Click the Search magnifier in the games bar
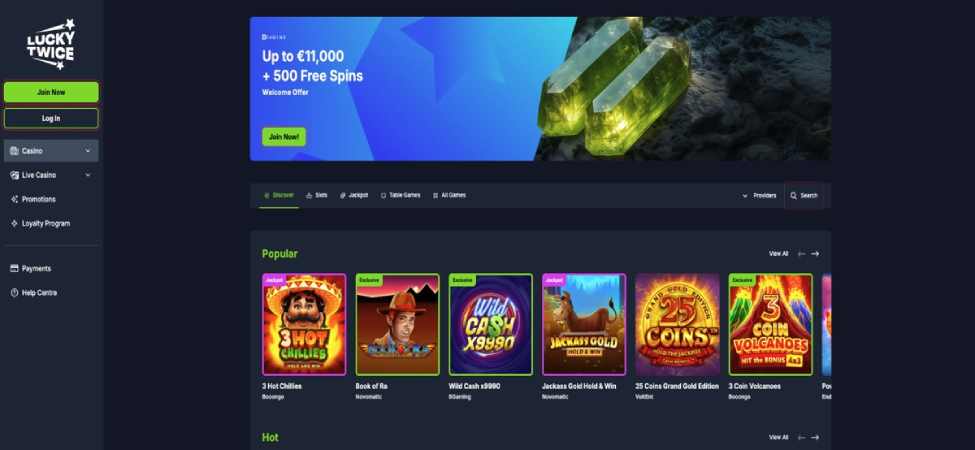The image size is (975, 450). pos(793,195)
